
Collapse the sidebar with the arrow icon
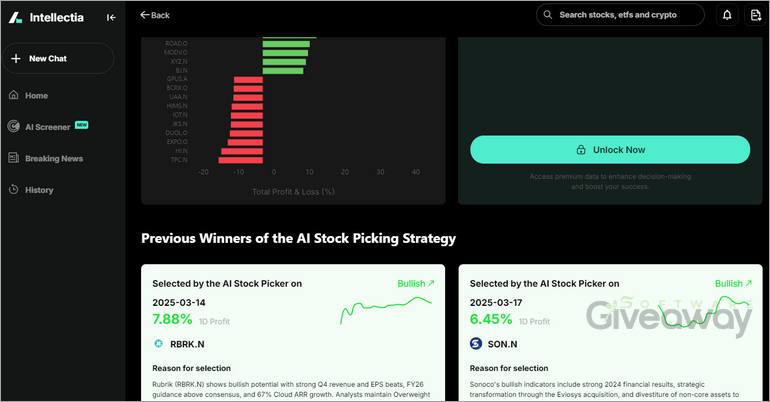(110, 17)
